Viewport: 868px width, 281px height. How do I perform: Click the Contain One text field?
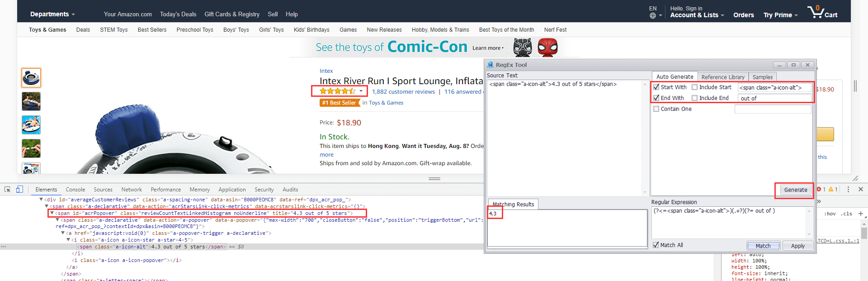(x=773, y=109)
